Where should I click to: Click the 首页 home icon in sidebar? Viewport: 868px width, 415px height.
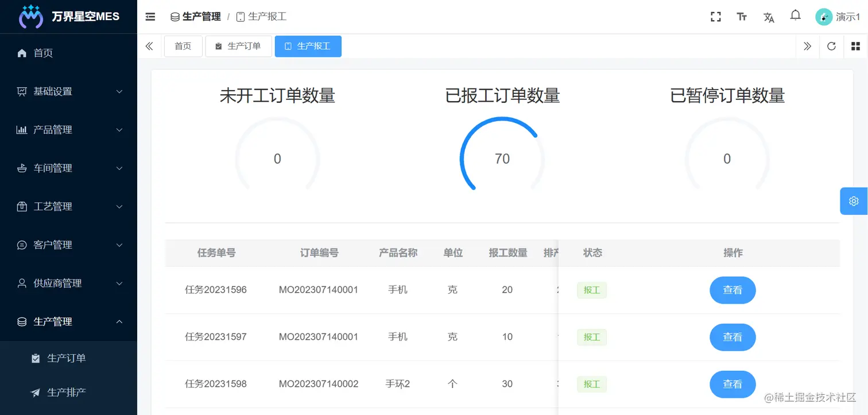pos(21,53)
